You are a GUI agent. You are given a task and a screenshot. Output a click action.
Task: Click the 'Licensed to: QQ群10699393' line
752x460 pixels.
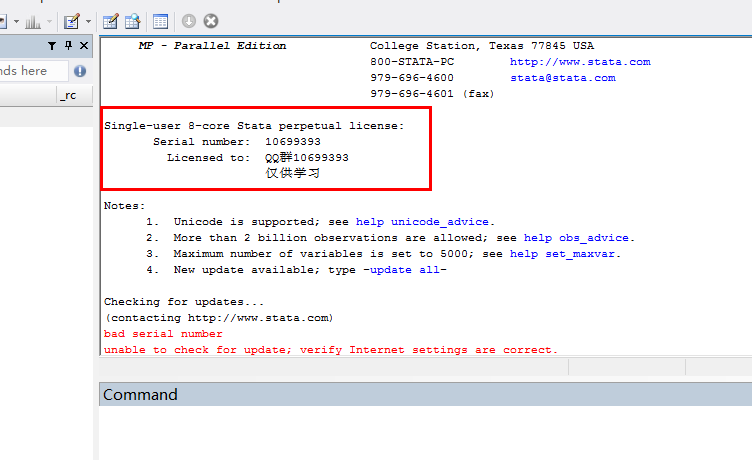point(258,158)
